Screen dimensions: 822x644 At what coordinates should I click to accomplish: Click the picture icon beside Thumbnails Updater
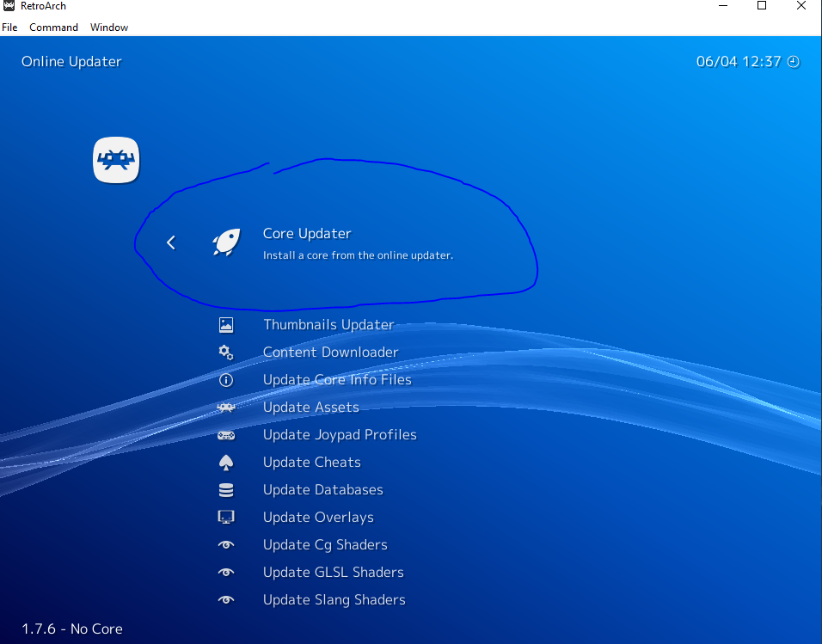[226, 325]
